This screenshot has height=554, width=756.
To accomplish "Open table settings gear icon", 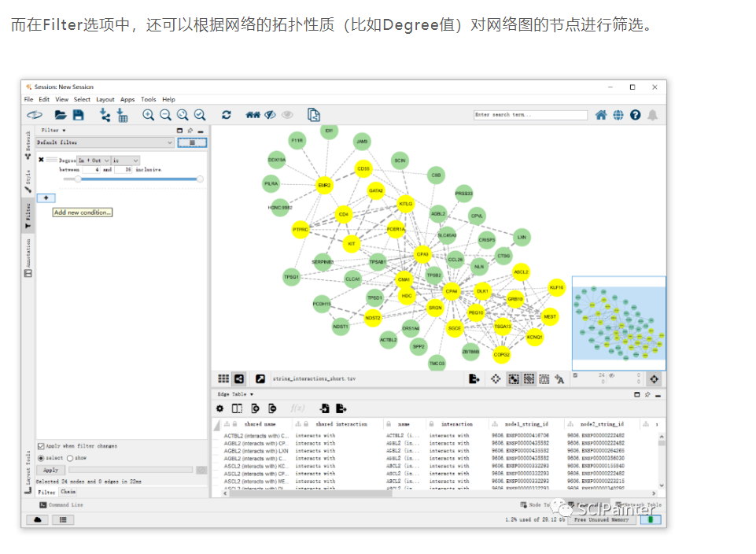I will coord(219,408).
